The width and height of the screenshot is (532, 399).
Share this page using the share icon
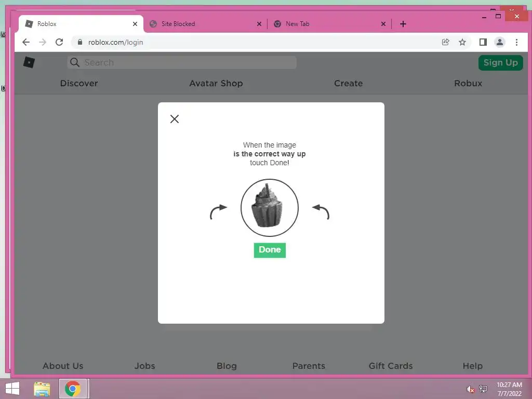(x=445, y=42)
